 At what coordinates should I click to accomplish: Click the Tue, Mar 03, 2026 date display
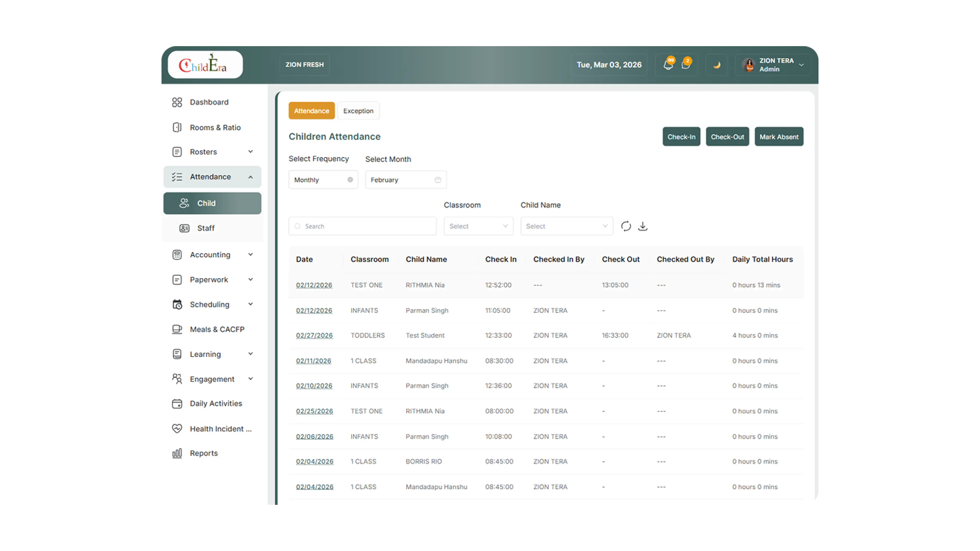click(609, 65)
